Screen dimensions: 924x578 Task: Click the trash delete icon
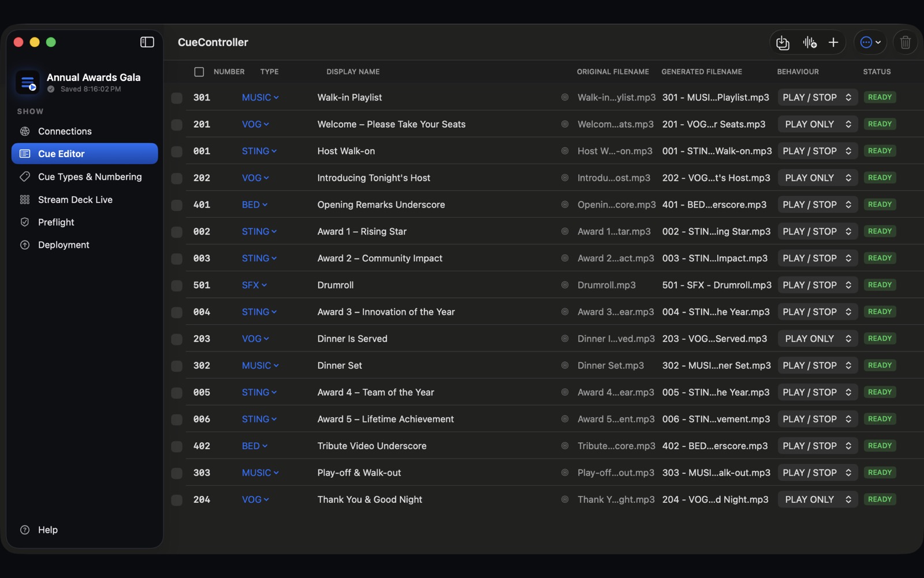[905, 43]
